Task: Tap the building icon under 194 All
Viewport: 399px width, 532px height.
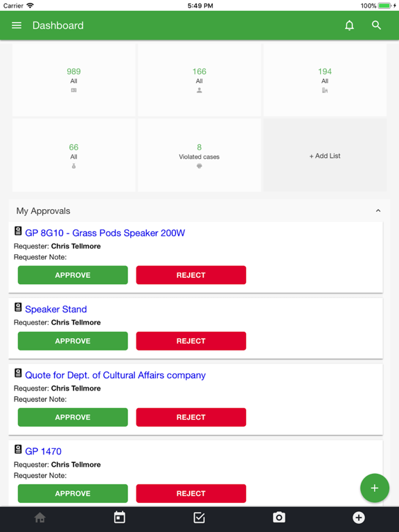Action: 325,90
